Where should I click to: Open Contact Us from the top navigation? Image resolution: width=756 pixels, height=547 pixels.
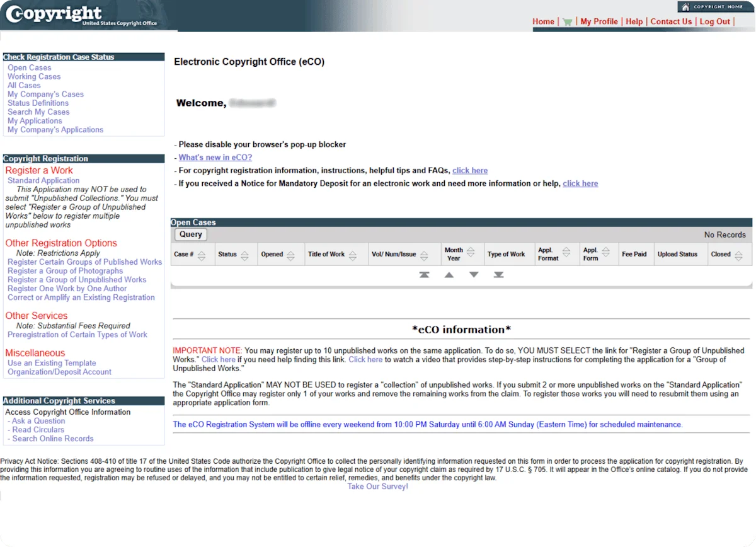671,21
